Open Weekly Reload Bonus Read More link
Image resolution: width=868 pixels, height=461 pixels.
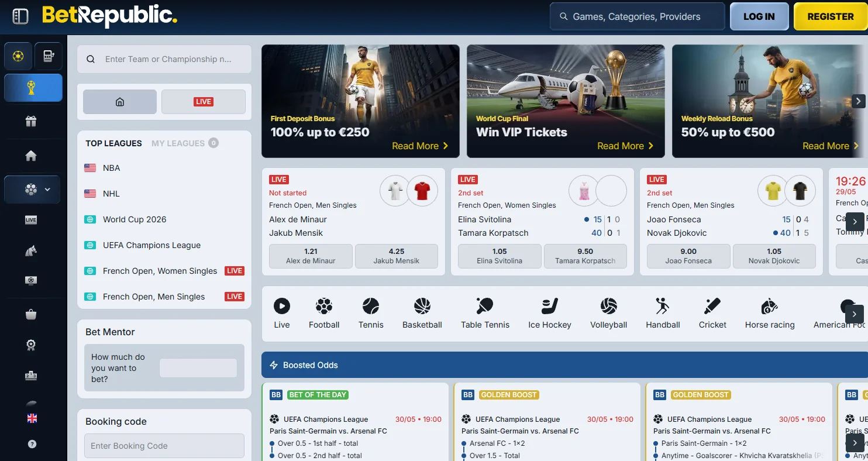tap(831, 146)
